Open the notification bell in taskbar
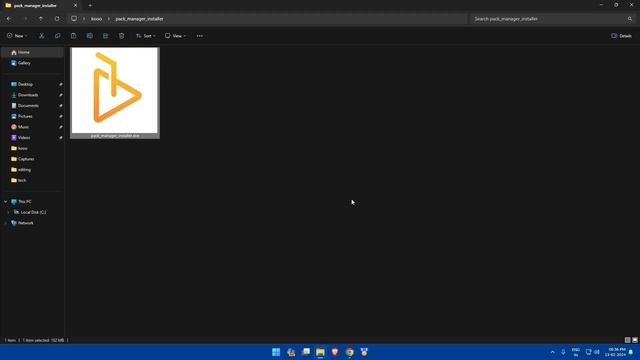Viewport: 640px width, 360px height. tap(631, 352)
